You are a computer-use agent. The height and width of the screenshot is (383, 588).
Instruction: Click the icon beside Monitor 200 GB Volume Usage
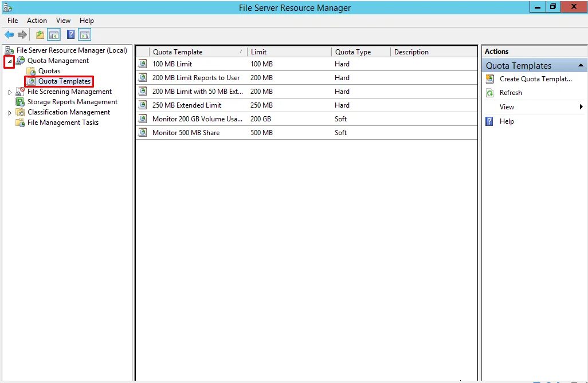point(143,119)
